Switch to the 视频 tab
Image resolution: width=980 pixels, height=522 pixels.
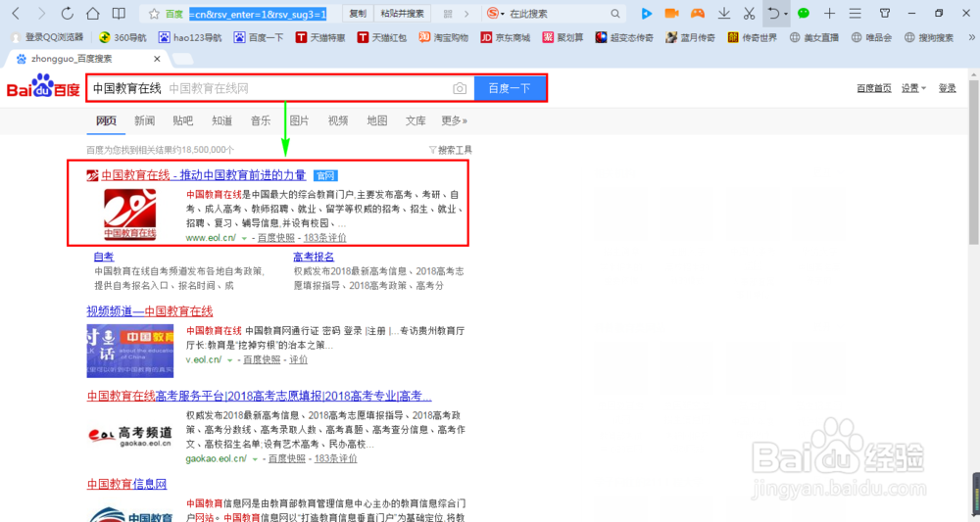(338, 120)
